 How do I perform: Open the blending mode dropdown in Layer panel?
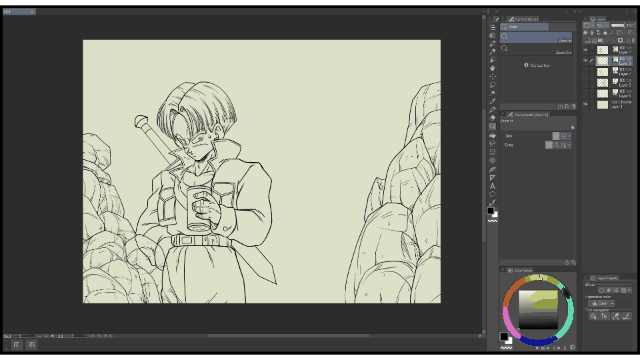point(602,25)
